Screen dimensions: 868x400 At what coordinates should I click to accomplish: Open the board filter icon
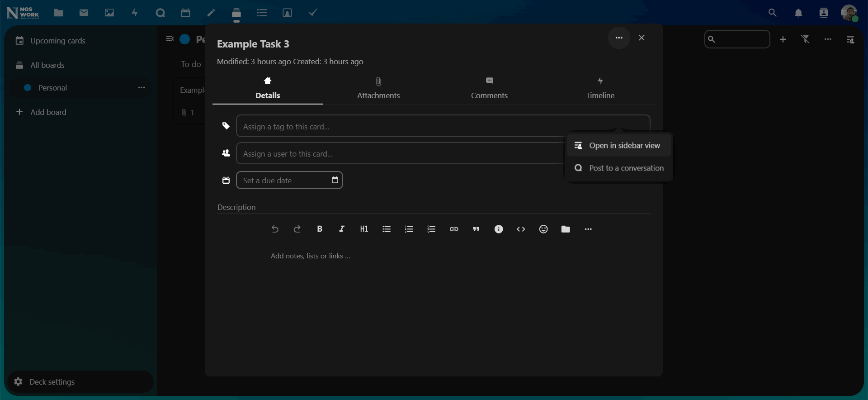[x=806, y=39]
